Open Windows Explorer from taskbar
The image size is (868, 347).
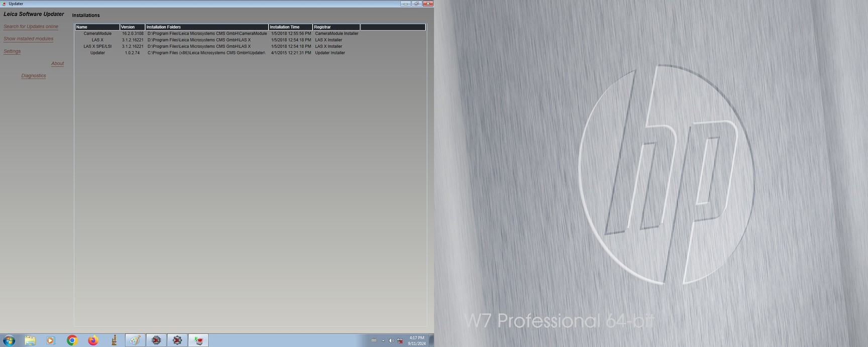tap(30, 340)
